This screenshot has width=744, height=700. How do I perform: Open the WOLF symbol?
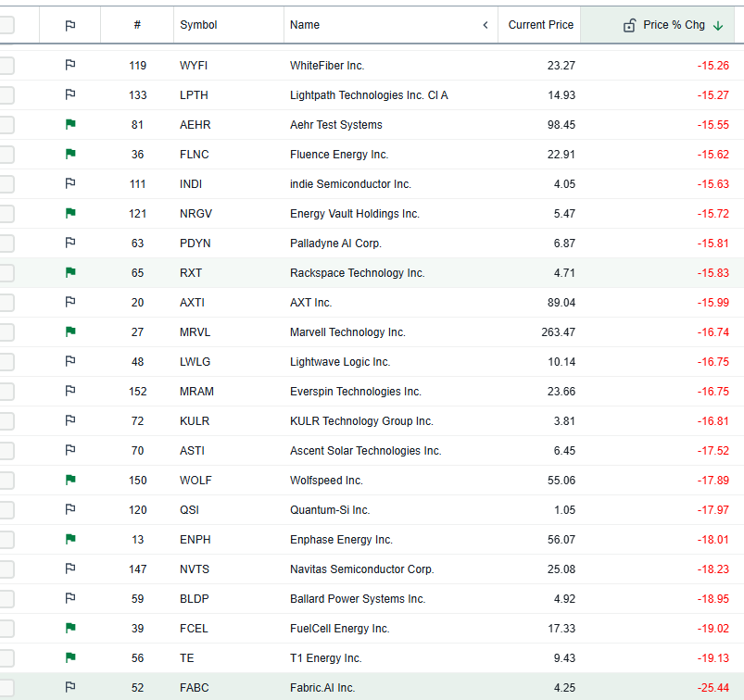(x=195, y=481)
